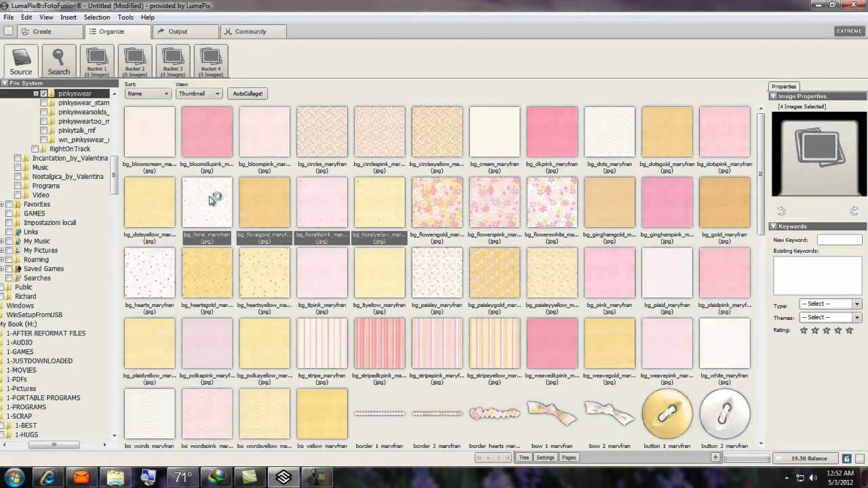Click the Tree button

click(524, 457)
